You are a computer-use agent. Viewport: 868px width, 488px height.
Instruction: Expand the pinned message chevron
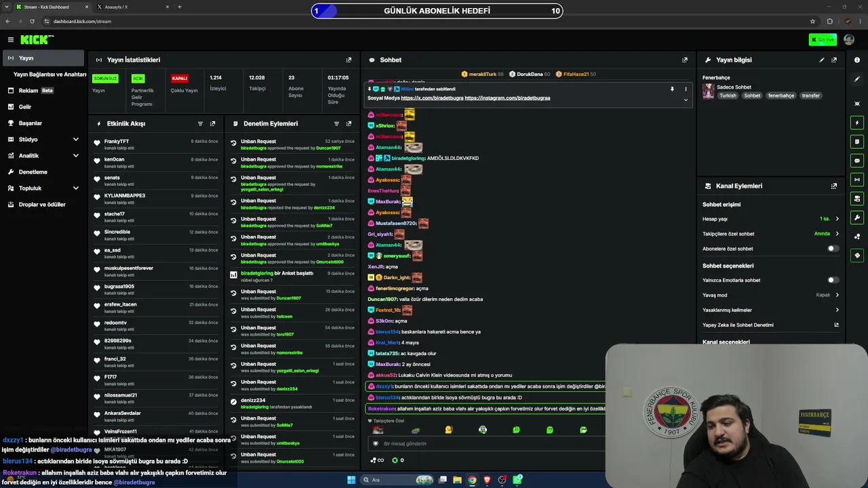click(686, 100)
